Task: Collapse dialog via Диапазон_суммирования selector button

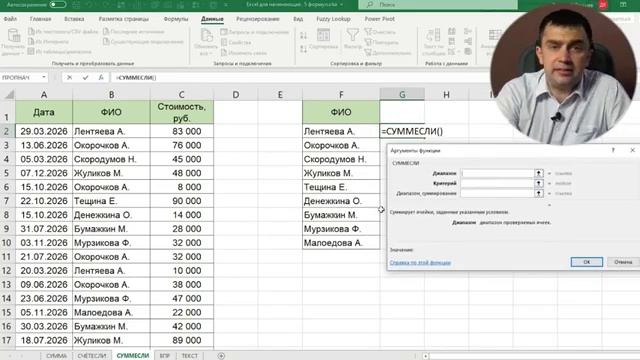Action: tap(539, 193)
